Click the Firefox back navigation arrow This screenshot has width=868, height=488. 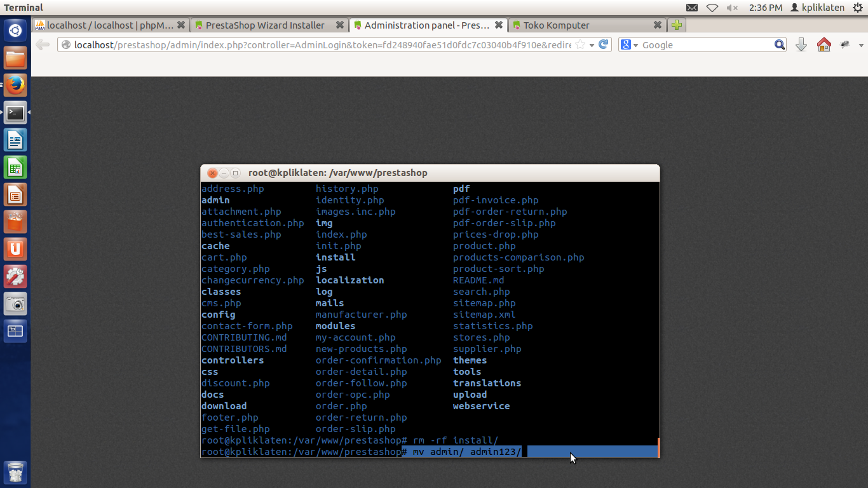41,44
